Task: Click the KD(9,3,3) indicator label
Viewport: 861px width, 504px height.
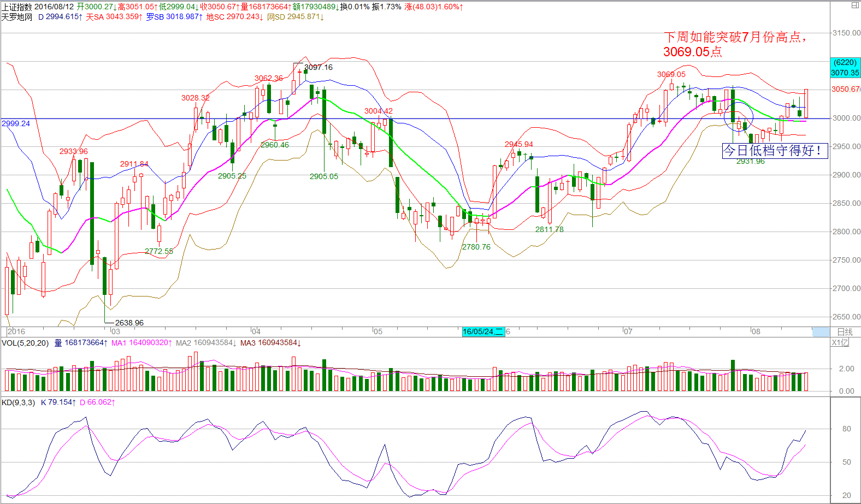Action: 18,402
